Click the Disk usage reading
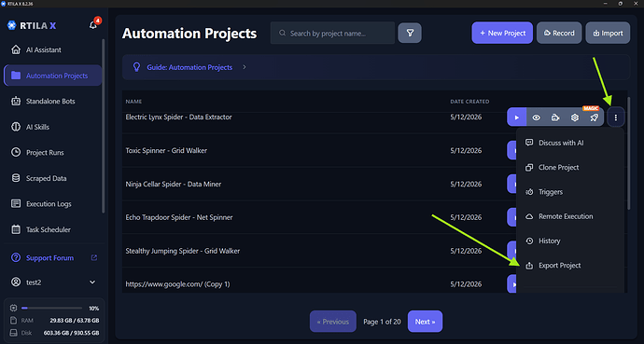This screenshot has width=644, height=344. tap(72, 333)
